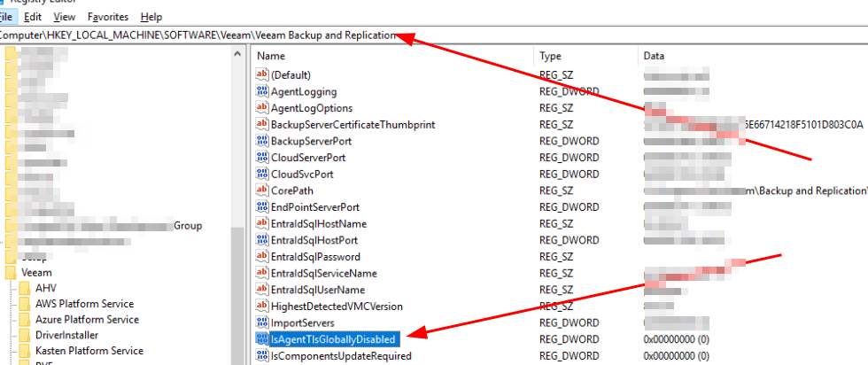This screenshot has width=868, height=365.
Task: Click the AgentLogging DWORD value icon
Action: point(262,91)
